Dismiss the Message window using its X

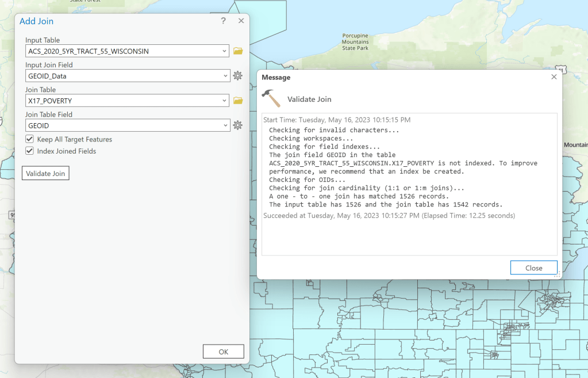554,77
